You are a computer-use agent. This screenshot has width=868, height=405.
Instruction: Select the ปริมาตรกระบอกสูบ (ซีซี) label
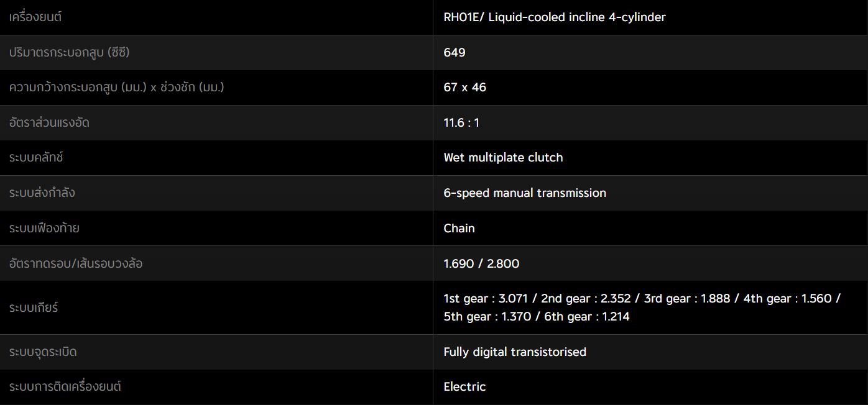click(x=69, y=53)
